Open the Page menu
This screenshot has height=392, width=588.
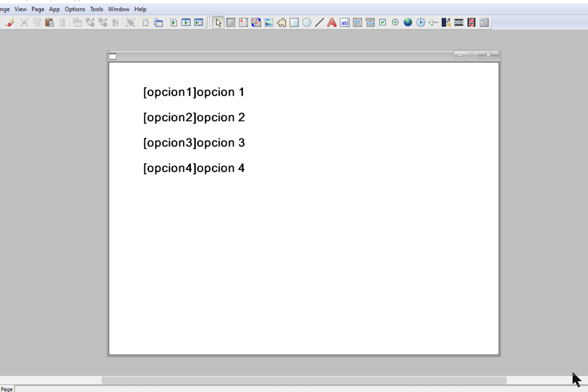click(x=38, y=9)
